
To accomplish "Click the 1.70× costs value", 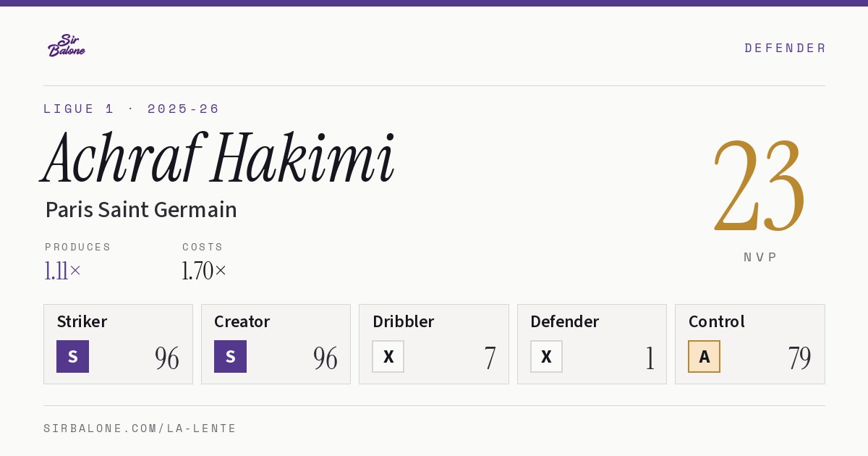I will point(204,271).
